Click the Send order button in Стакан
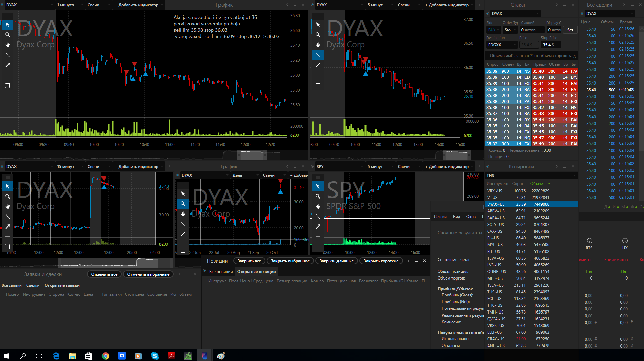Screen dimensions: 644x361 (570, 30)
